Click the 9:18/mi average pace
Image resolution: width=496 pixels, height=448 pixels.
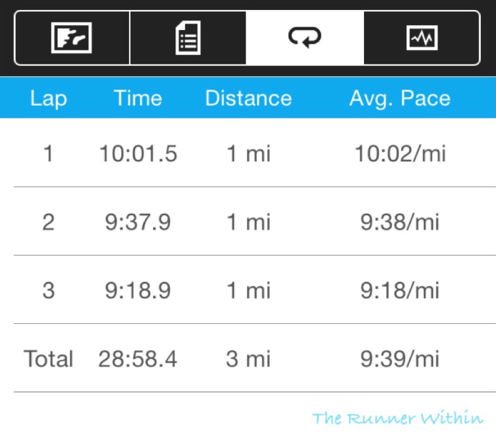[400, 291]
